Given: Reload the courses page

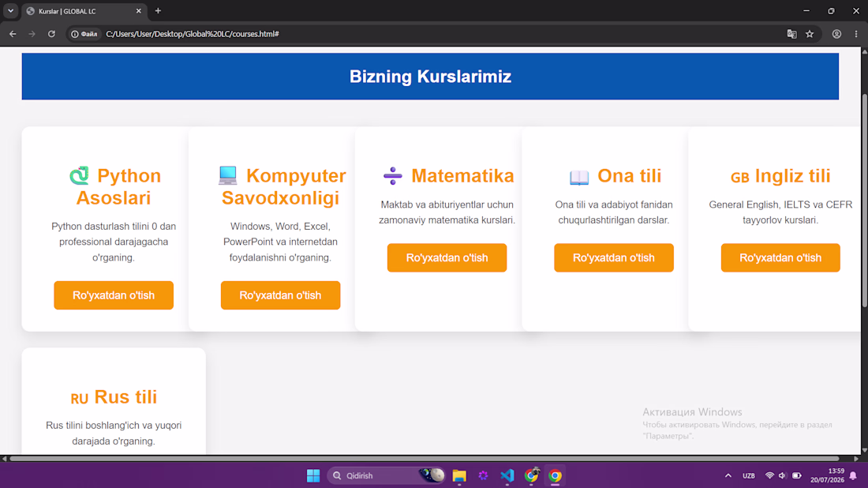Looking at the screenshot, I should coord(51,34).
